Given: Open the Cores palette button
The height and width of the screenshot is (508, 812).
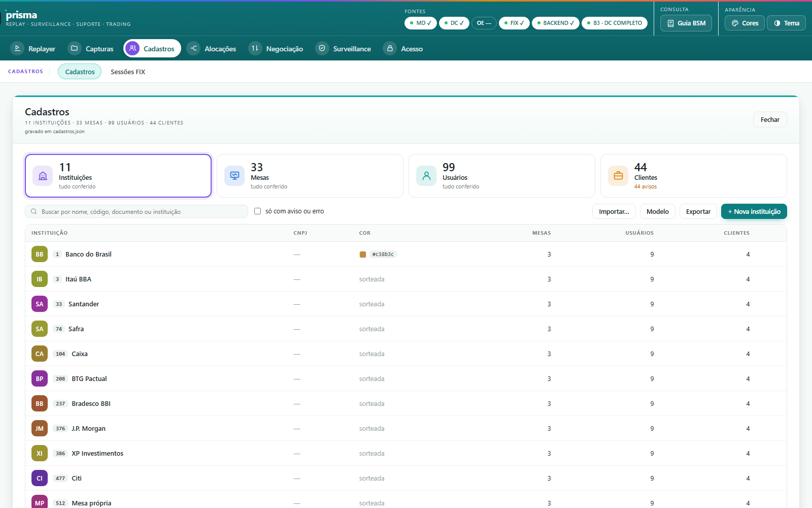Looking at the screenshot, I should click(745, 23).
